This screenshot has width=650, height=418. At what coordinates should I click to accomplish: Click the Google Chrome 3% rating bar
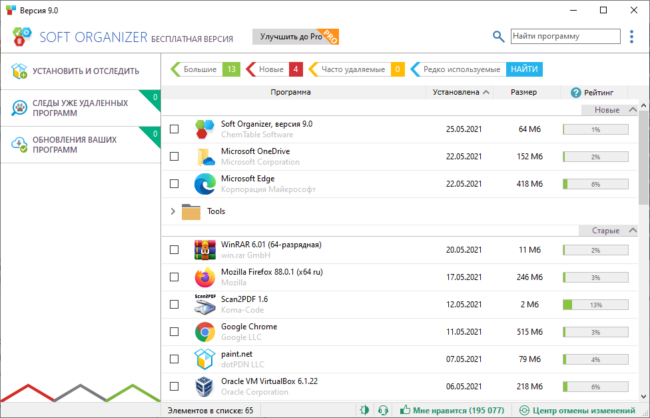596,332
